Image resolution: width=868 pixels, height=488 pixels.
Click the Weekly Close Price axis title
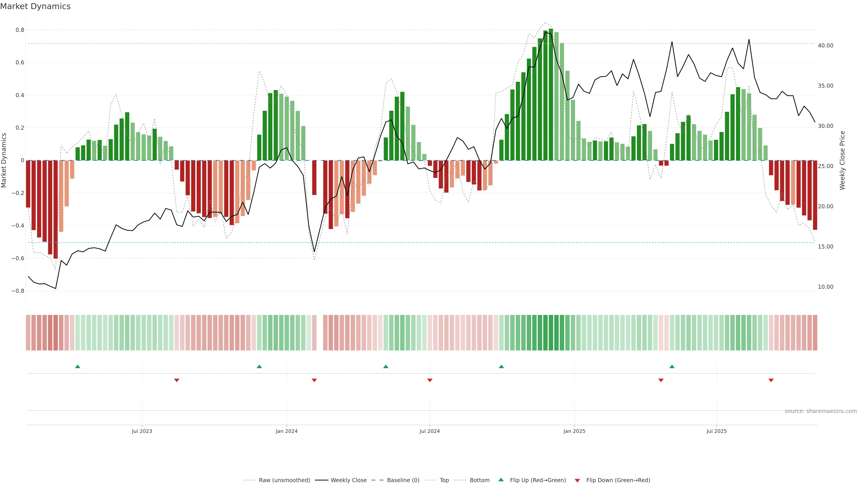click(842, 160)
